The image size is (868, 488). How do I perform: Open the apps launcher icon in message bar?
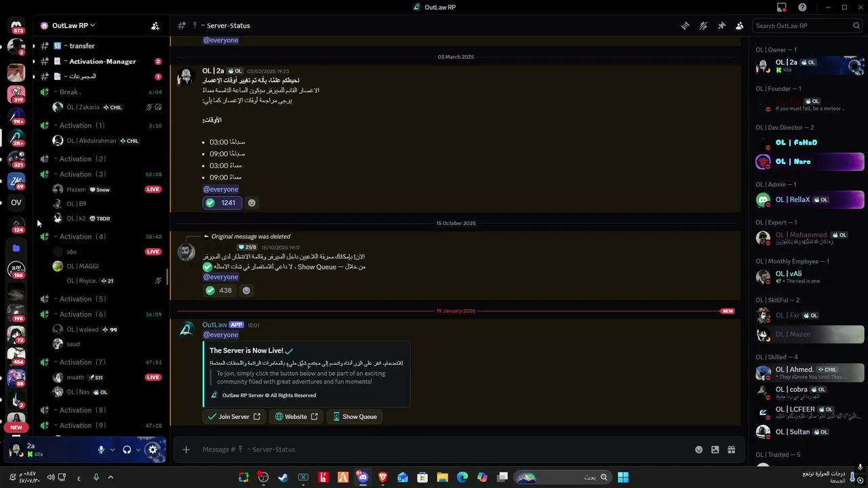731,449
